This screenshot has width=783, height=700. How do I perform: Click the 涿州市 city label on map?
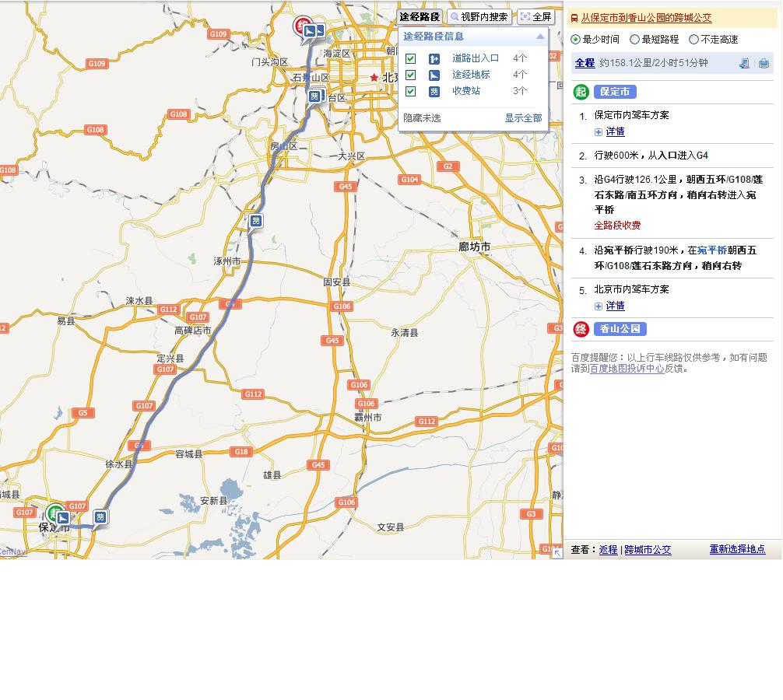pyautogui.click(x=227, y=261)
